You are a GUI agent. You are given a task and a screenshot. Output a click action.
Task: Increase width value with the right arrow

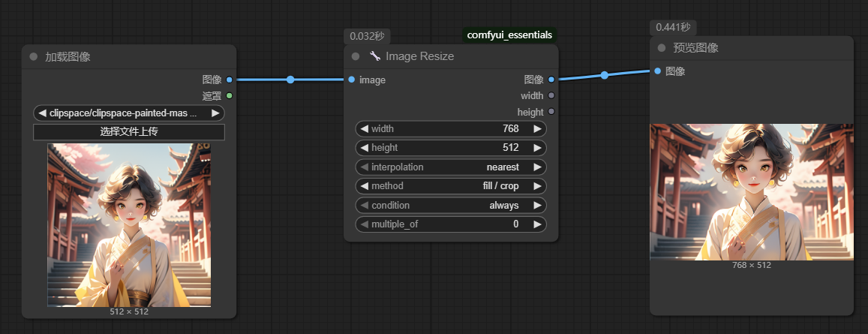point(537,129)
